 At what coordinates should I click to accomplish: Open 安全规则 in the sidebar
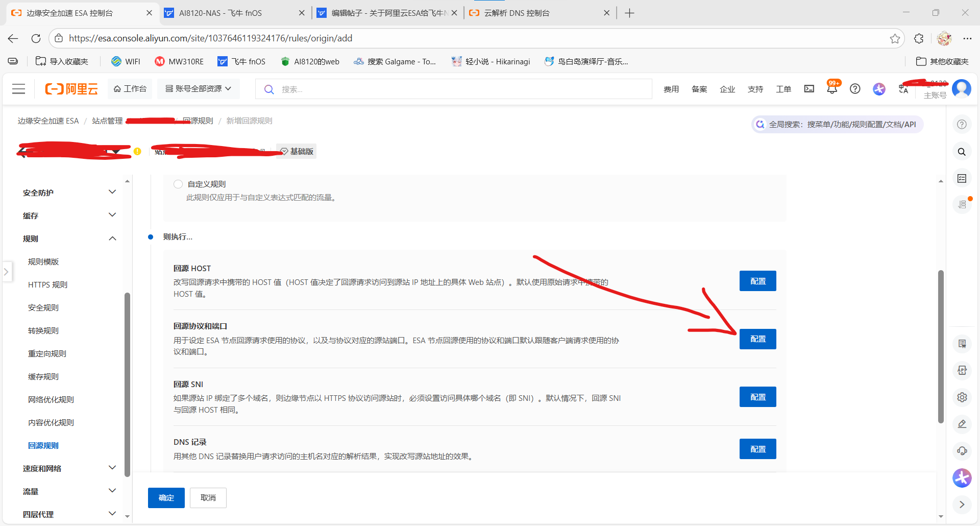click(43, 307)
